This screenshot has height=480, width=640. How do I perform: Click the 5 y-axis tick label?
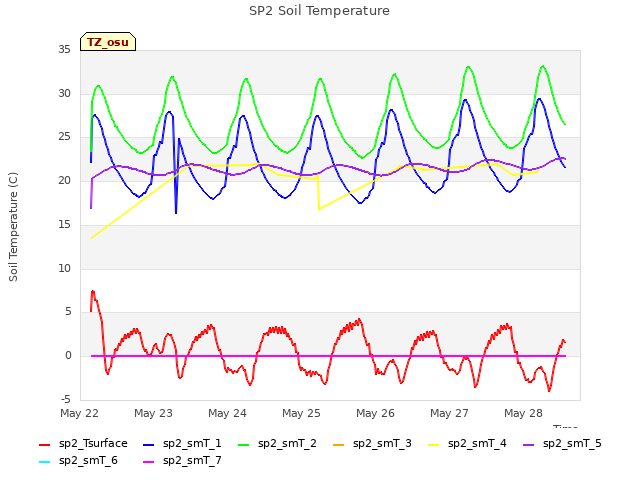tap(68, 312)
